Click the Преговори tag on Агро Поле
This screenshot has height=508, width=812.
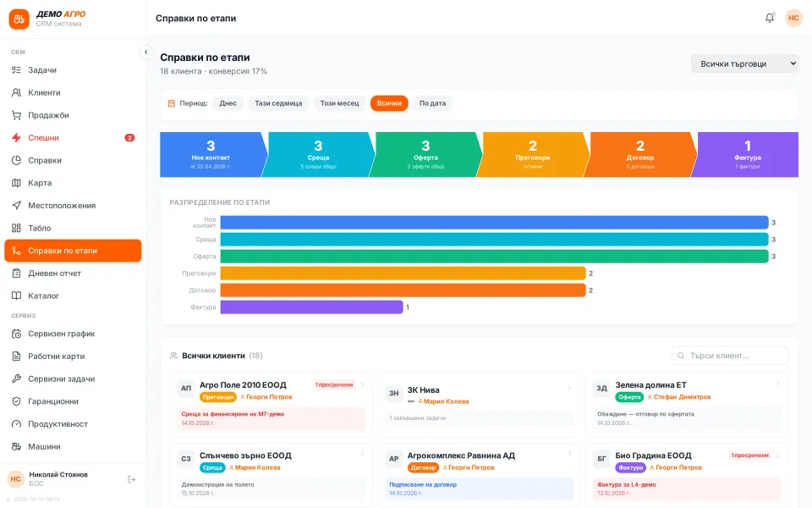[218, 397]
